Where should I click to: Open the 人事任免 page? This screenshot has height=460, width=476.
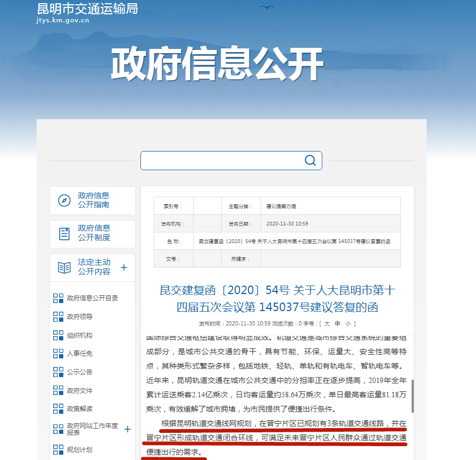click(80, 354)
